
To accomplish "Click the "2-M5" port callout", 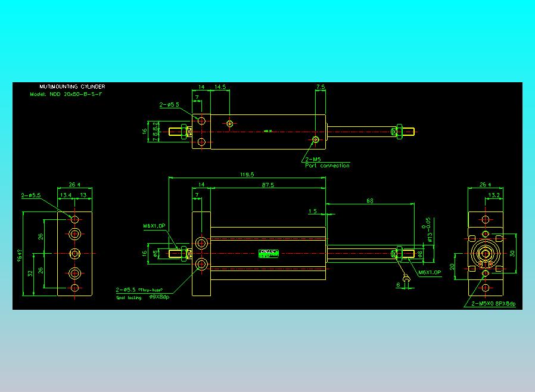I will tap(313, 159).
